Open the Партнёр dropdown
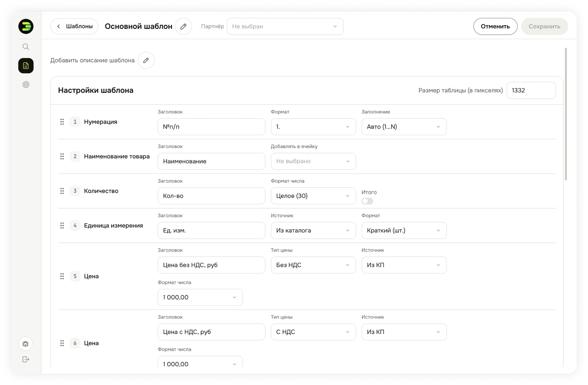This screenshot has width=588, height=385. point(285,26)
